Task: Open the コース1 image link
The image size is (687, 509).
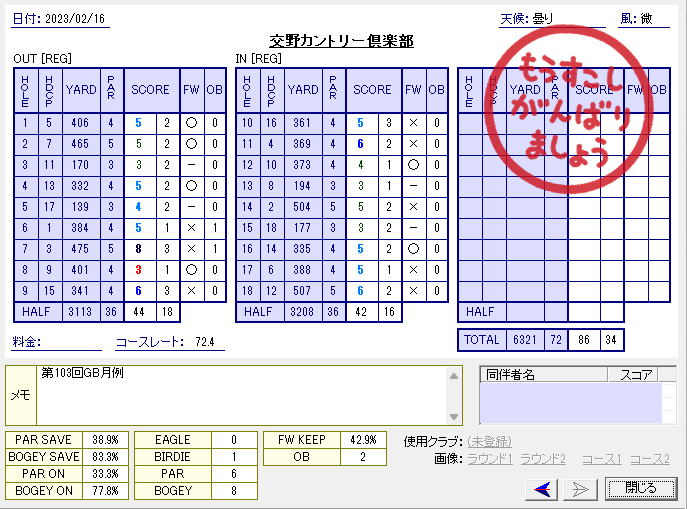Action: [599, 459]
